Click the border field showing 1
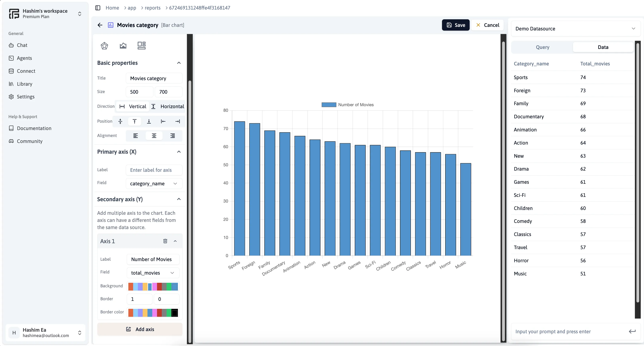644x346 pixels. click(x=140, y=299)
